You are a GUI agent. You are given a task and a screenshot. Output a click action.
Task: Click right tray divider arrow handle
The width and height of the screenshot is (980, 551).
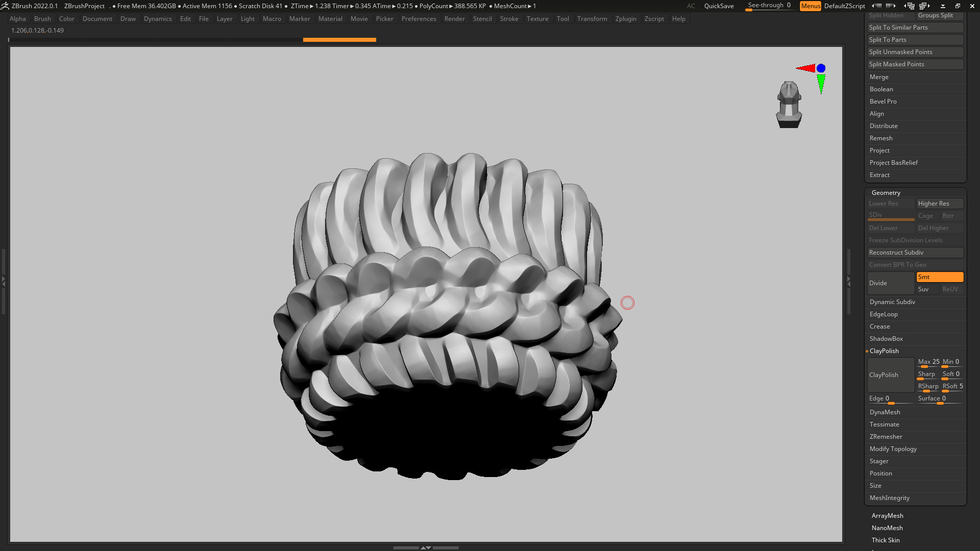[x=849, y=281]
